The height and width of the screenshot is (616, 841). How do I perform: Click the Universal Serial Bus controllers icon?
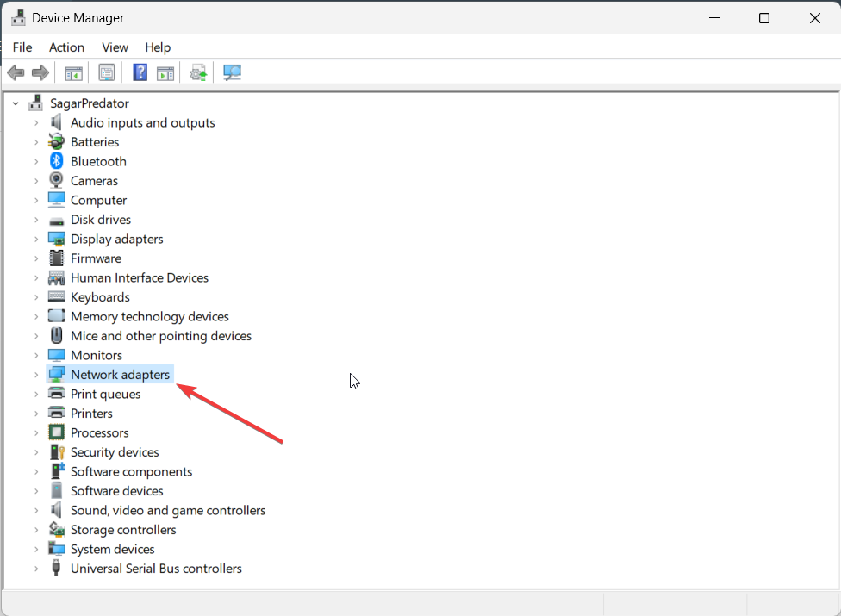pyautogui.click(x=56, y=568)
